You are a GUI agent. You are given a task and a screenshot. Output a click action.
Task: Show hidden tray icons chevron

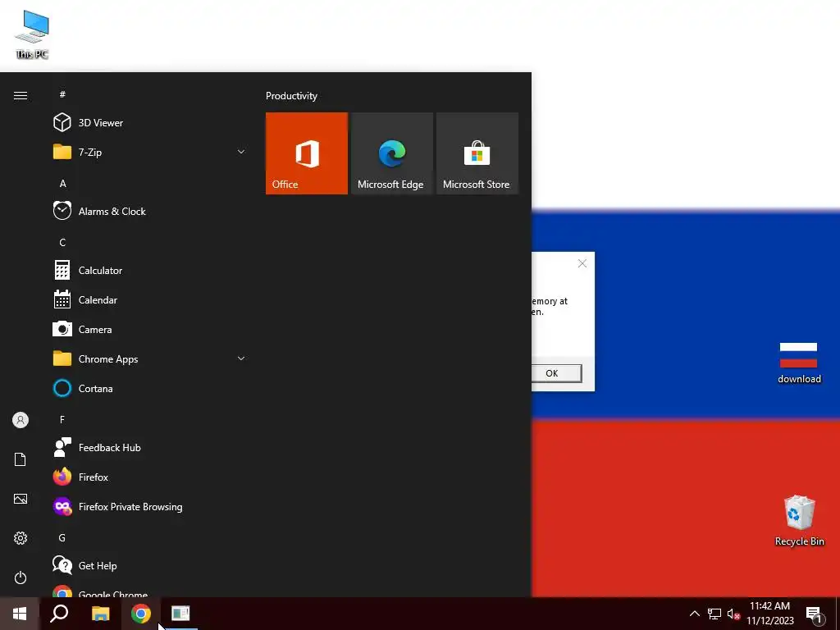pos(694,614)
